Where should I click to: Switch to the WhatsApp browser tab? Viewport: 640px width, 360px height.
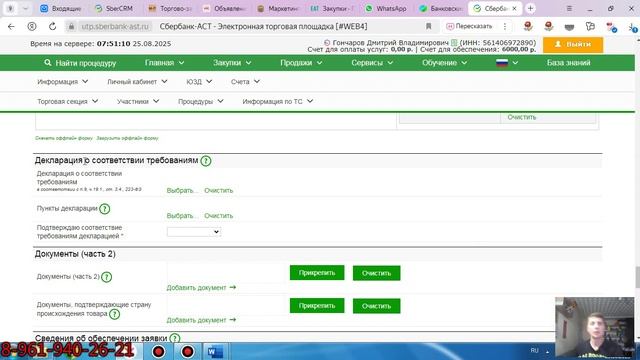(386, 8)
